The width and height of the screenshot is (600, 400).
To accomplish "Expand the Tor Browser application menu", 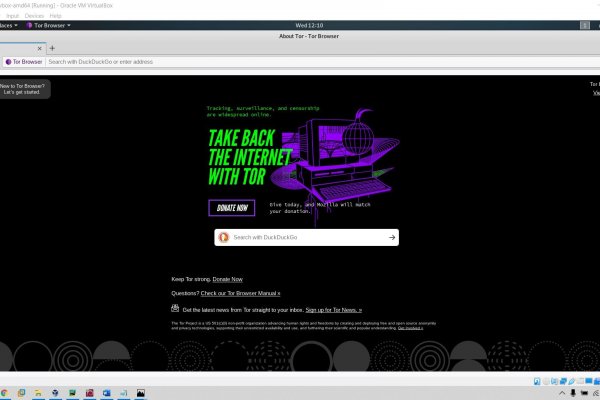I will pyautogui.click(x=48, y=25).
